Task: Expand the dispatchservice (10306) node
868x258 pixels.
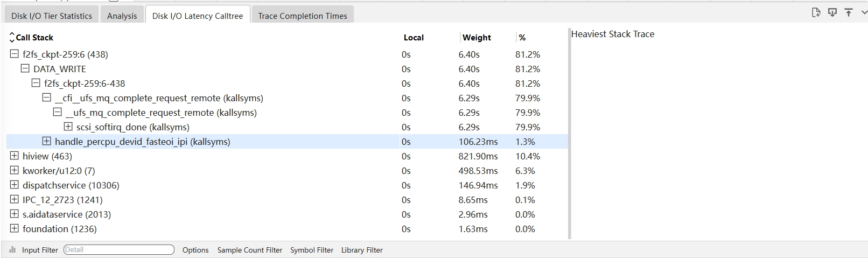Action: pyautogui.click(x=15, y=185)
